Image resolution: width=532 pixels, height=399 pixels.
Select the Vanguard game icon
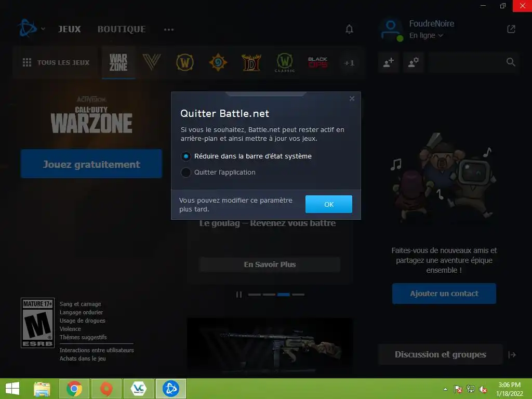point(151,62)
